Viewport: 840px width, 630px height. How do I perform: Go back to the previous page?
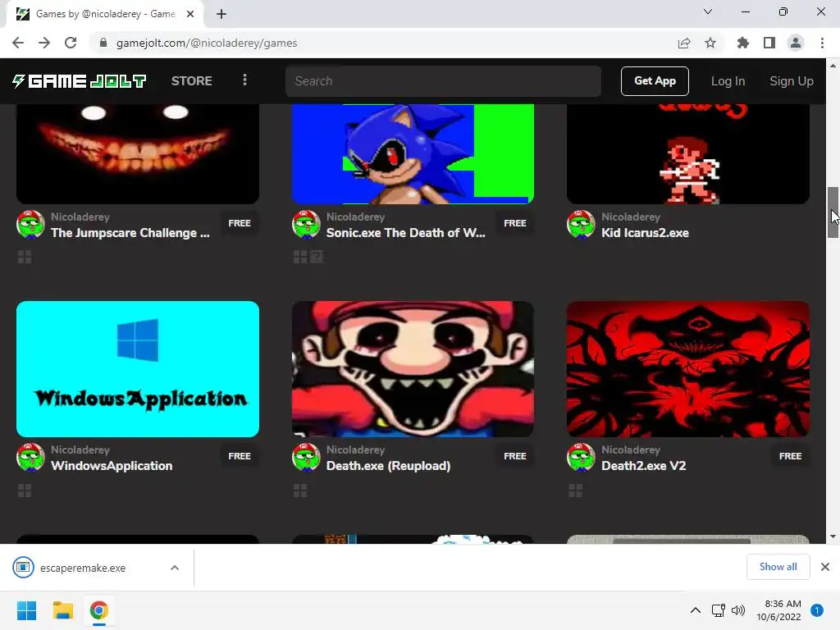point(18,43)
